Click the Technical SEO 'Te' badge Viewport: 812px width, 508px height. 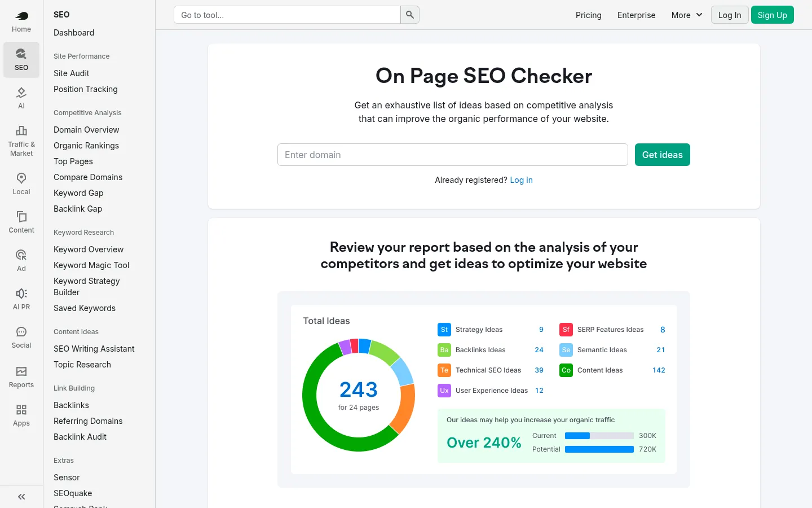point(444,370)
